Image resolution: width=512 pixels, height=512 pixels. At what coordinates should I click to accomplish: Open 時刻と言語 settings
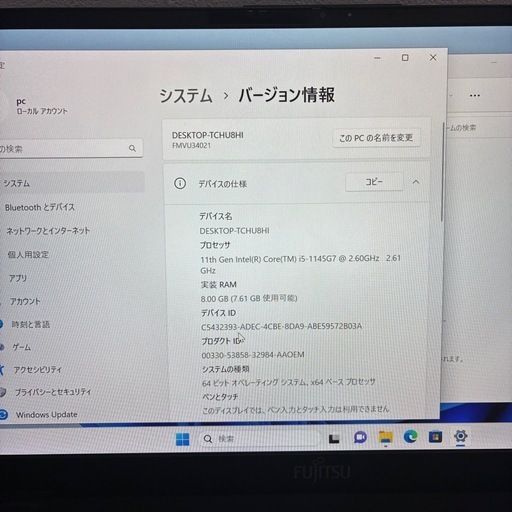pyautogui.click(x=30, y=324)
